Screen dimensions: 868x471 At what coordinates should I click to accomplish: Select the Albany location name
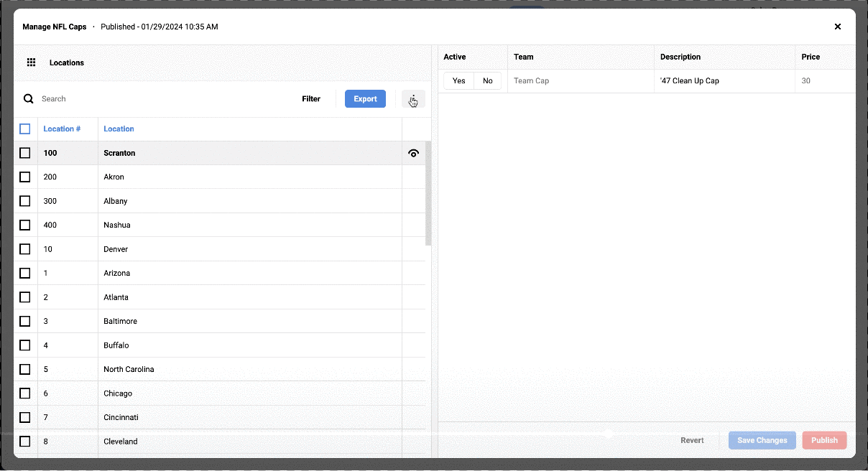[x=116, y=201]
